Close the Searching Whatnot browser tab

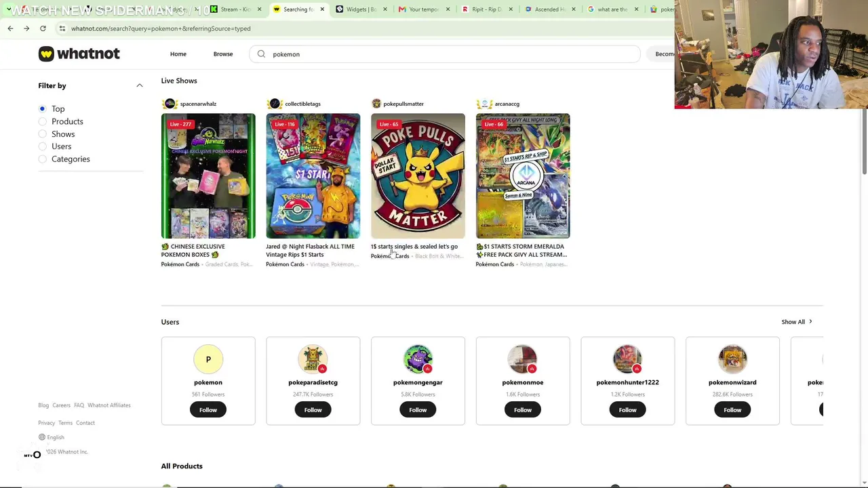pos(322,9)
